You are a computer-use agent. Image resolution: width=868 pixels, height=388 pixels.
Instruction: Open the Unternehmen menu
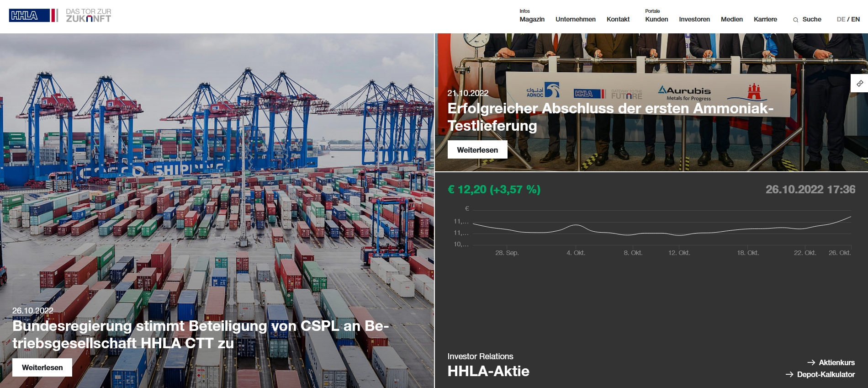pos(576,19)
